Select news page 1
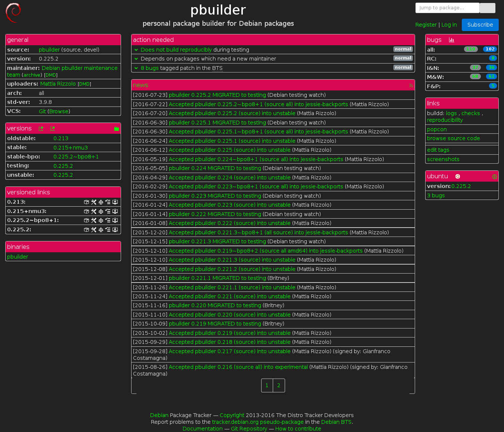 pyautogui.click(x=267, y=385)
